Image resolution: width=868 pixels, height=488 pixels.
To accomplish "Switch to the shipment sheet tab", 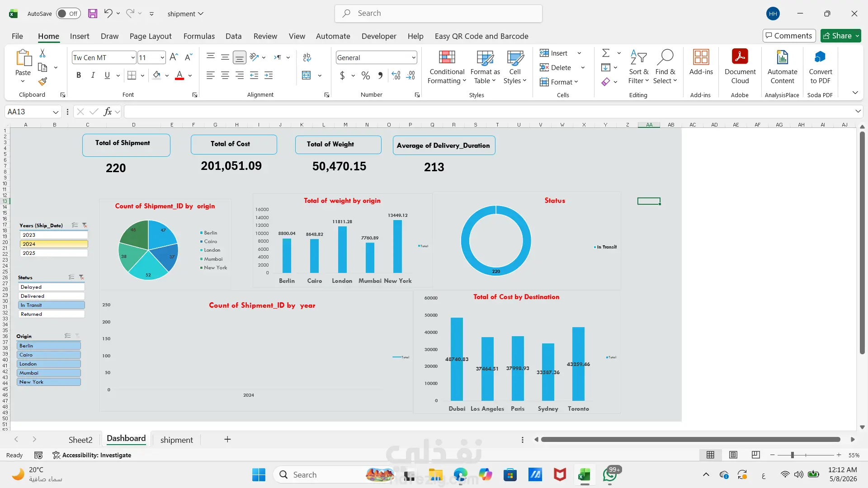I will pos(176,440).
